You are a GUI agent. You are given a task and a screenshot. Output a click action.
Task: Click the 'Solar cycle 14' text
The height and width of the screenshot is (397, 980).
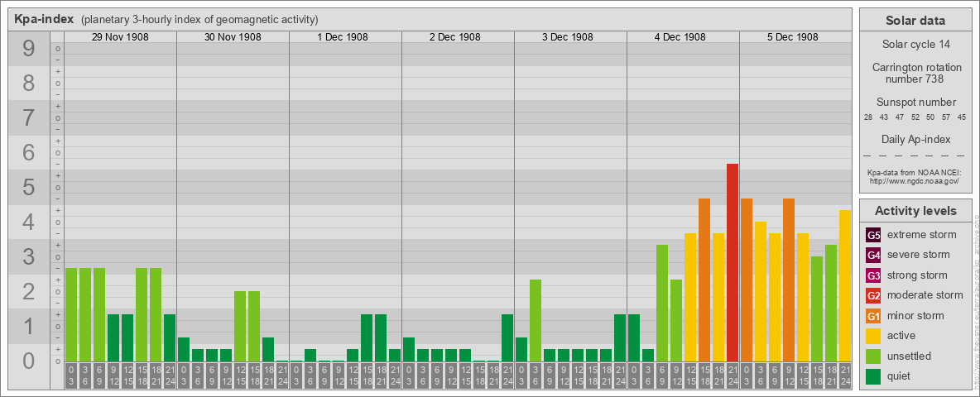pyautogui.click(x=915, y=45)
